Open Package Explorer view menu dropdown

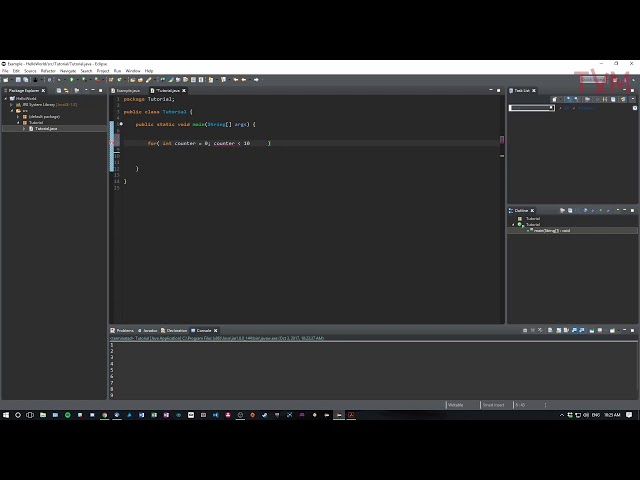(x=86, y=90)
